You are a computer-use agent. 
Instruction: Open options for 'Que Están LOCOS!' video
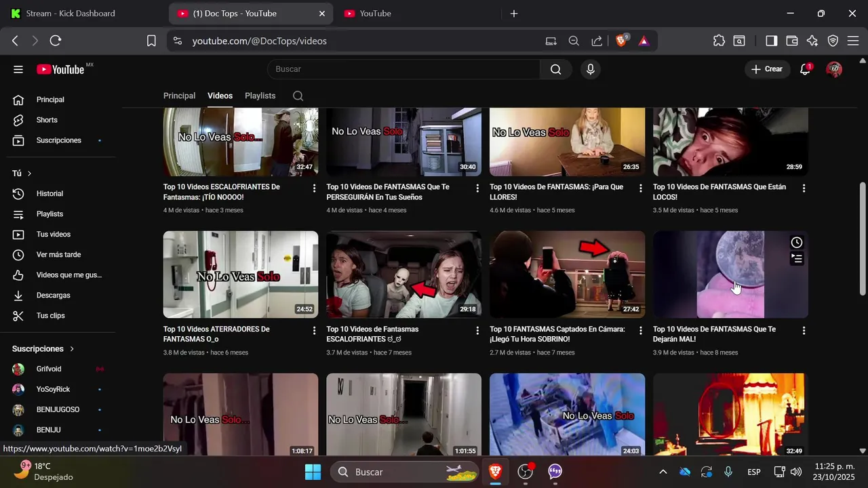click(804, 188)
